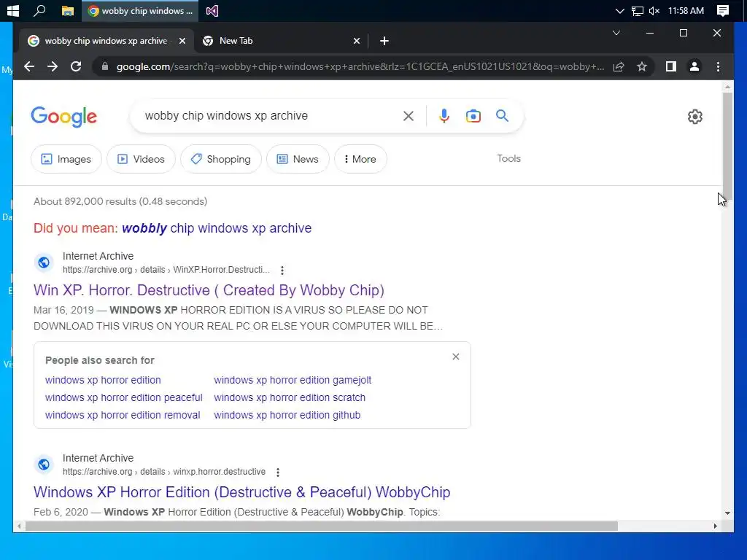Click the second Internet Archive favicon

(x=44, y=464)
